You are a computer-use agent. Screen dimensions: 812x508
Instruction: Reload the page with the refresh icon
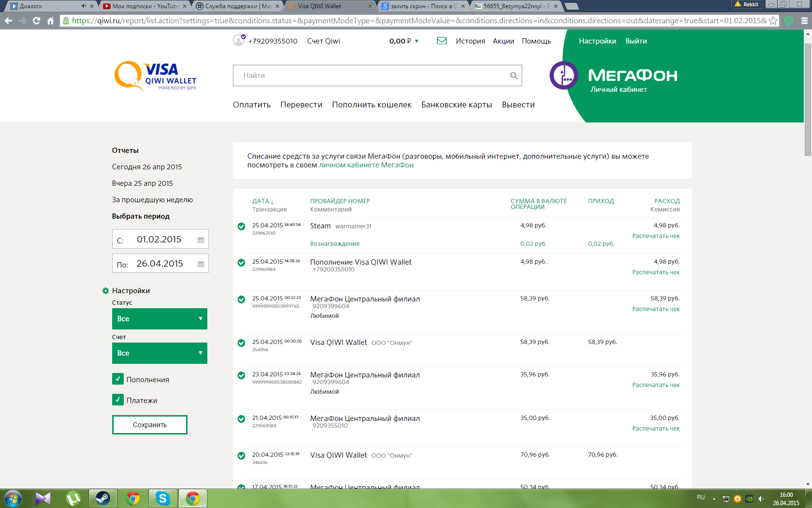click(36, 21)
